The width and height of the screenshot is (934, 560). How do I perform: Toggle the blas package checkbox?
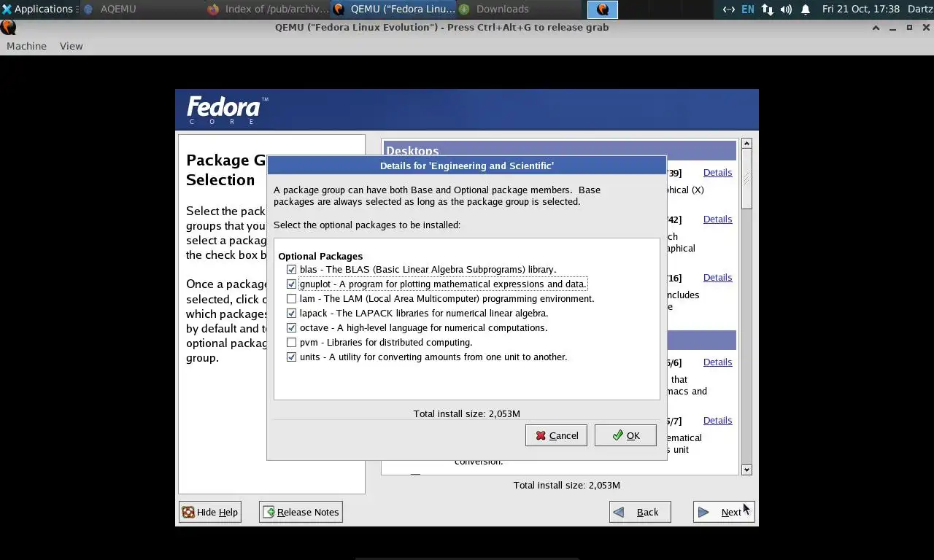point(292,270)
